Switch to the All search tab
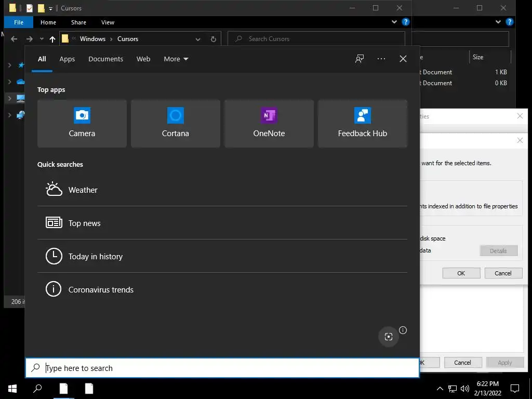Screen dimensions: 532x399 click(x=42, y=59)
